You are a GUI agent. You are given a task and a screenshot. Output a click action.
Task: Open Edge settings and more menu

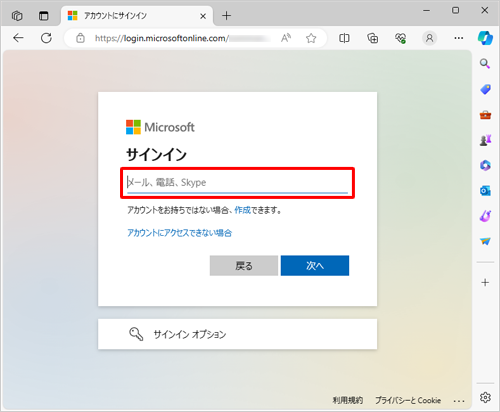tap(459, 38)
